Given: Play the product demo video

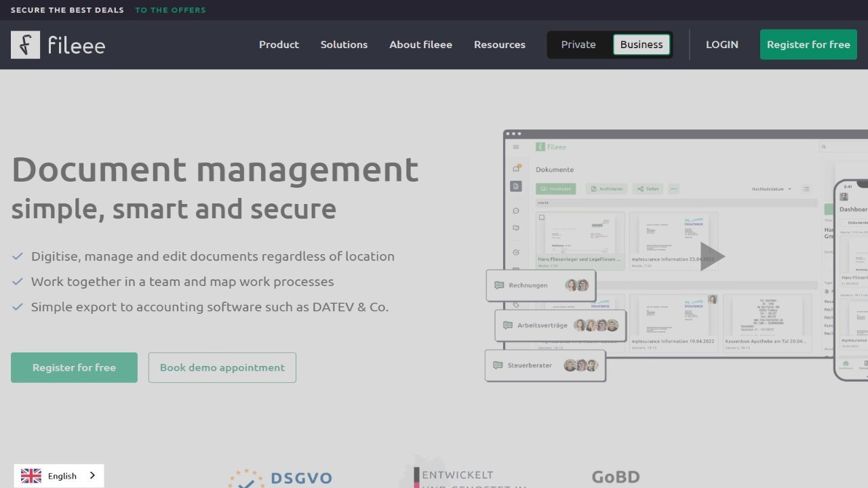Looking at the screenshot, I should 712,256.
